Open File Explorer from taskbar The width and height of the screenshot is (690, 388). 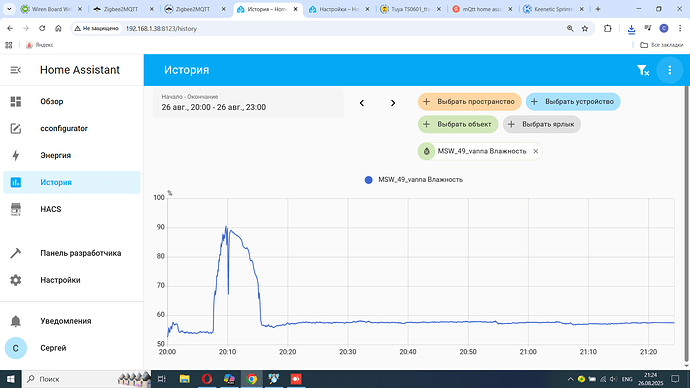[184, 379]
